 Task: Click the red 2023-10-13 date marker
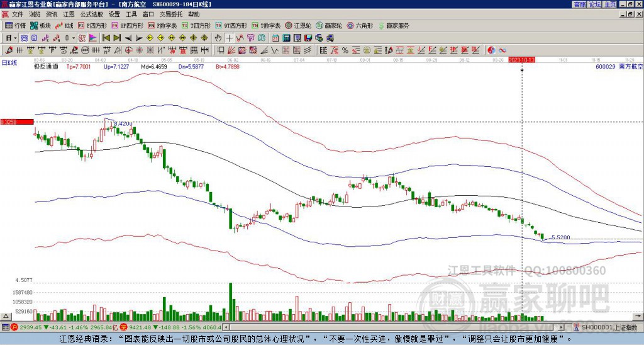(521, 60)
